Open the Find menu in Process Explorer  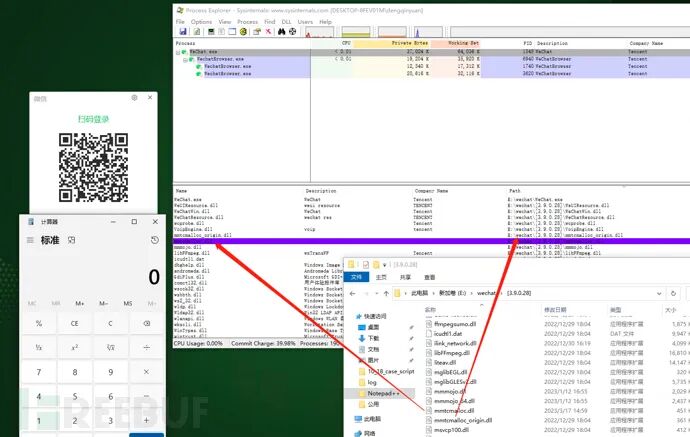pyautogui.click(x=270, y=22)
